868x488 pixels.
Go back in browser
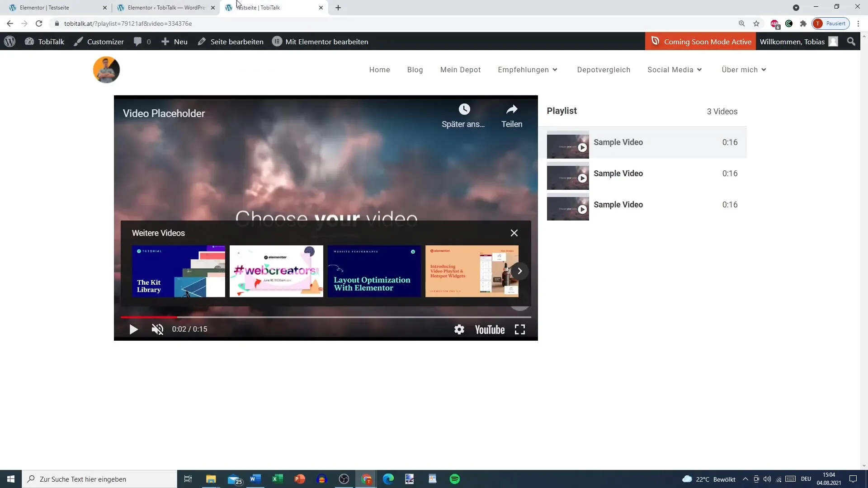10,23
